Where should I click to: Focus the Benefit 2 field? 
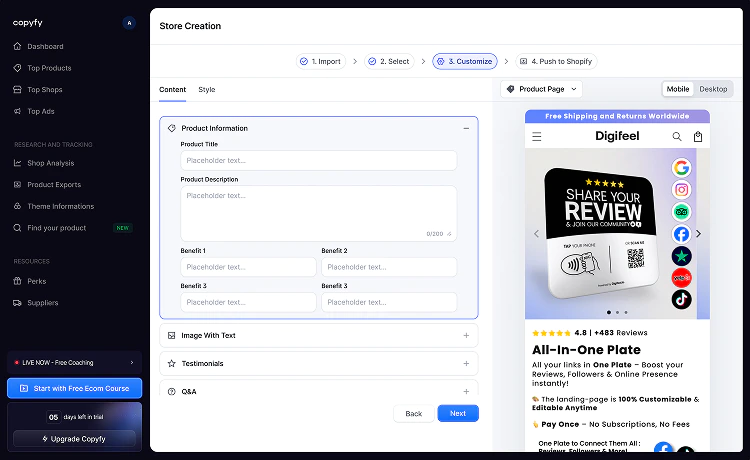pyautogui.click(x=389, y=267)
